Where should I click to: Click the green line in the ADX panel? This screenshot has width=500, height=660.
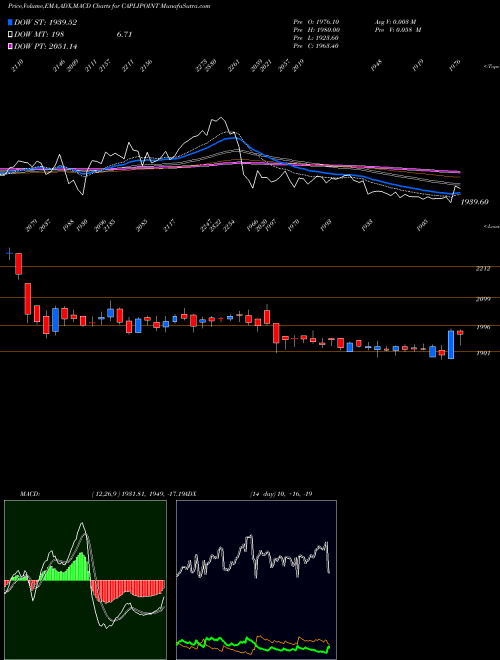(x=253, y=645)
